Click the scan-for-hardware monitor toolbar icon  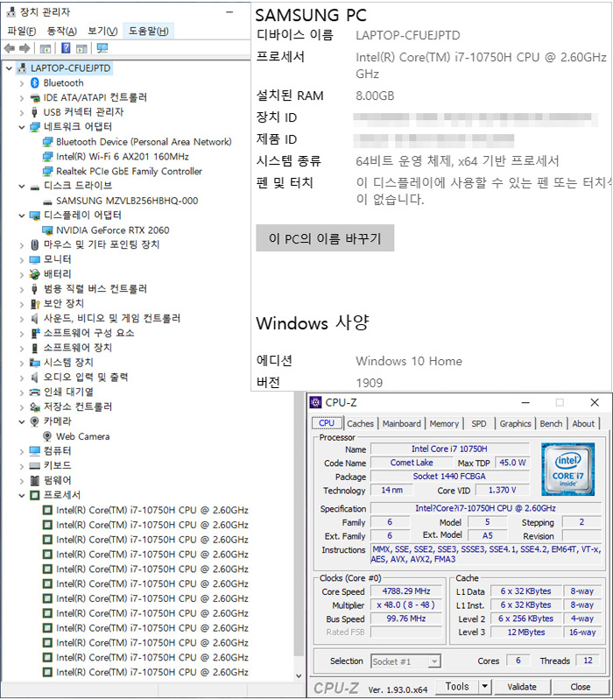102,48
